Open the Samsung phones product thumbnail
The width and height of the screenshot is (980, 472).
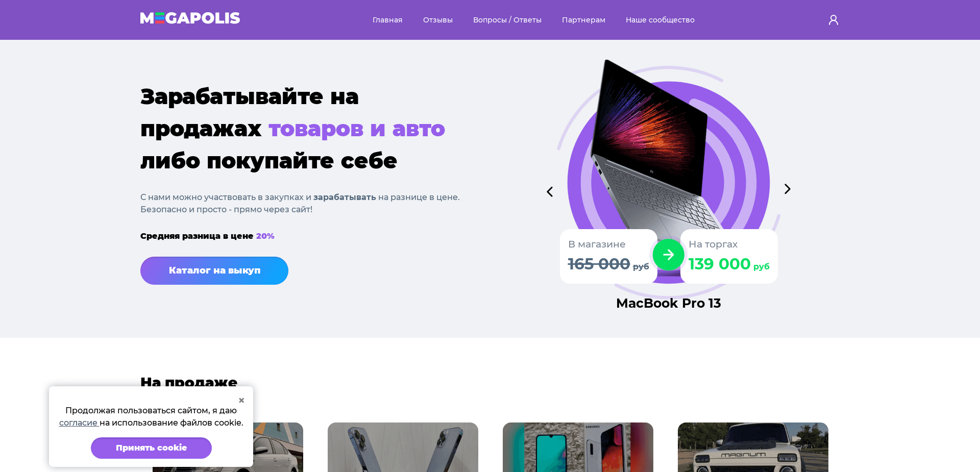coord(578,447)
